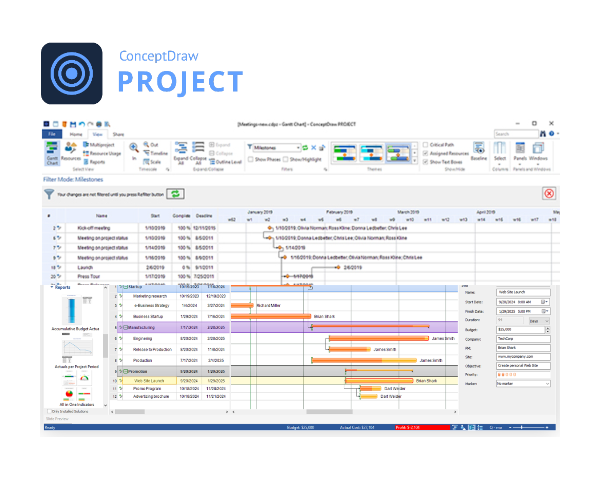
Task: Open the Baseline tool
Action: click(x=478, y=151)
